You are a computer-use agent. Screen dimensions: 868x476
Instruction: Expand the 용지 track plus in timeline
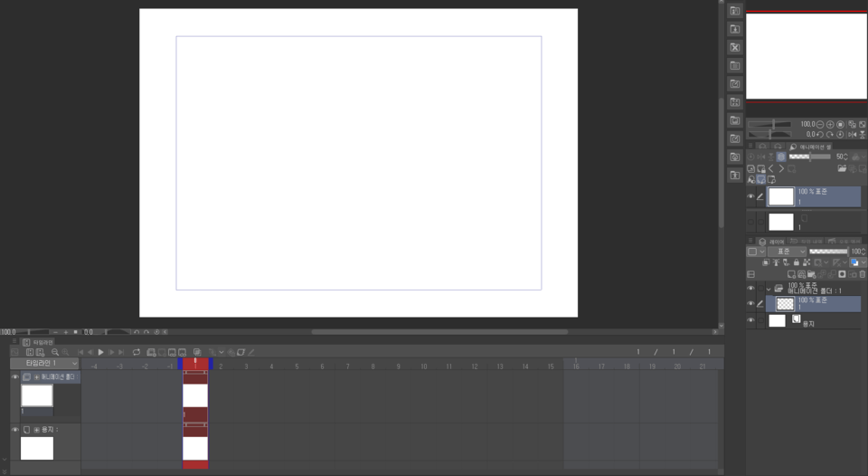coord(36,430)
